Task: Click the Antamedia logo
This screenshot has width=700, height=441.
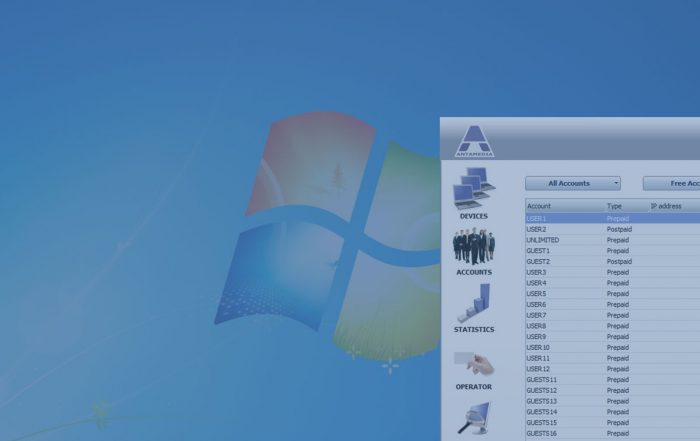Action: click(x=474, y=141)
